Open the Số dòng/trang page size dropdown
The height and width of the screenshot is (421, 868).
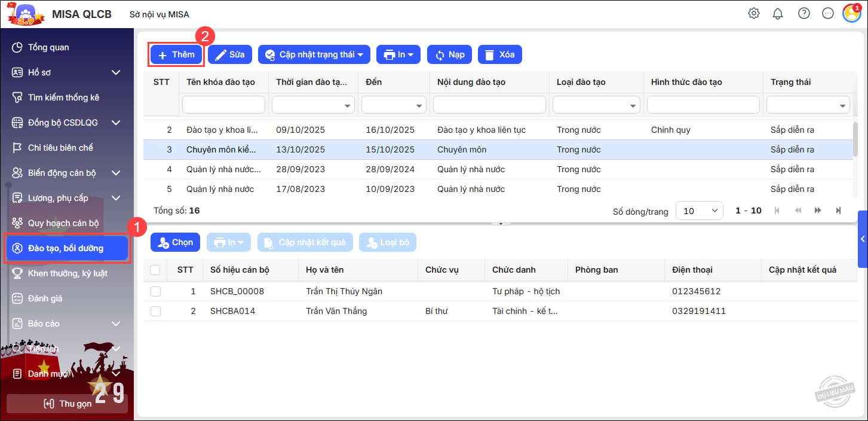coord(699,210)
